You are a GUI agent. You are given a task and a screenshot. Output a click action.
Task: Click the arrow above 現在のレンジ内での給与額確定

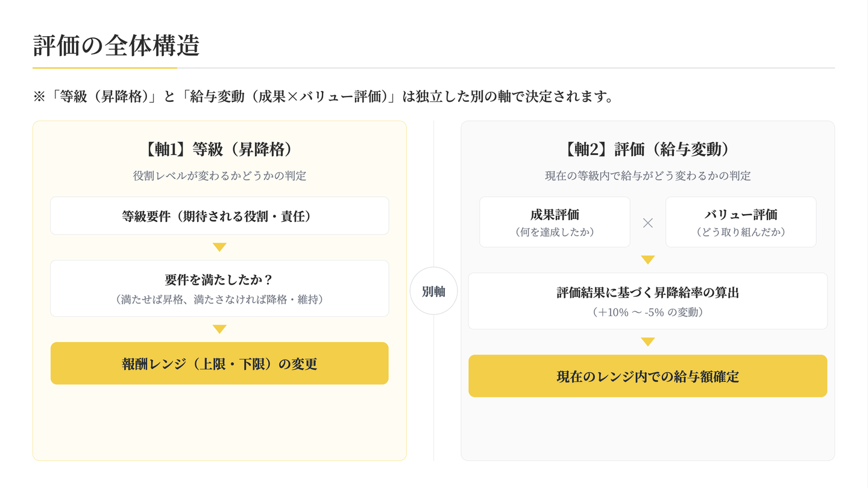click(x=647, y=342)
